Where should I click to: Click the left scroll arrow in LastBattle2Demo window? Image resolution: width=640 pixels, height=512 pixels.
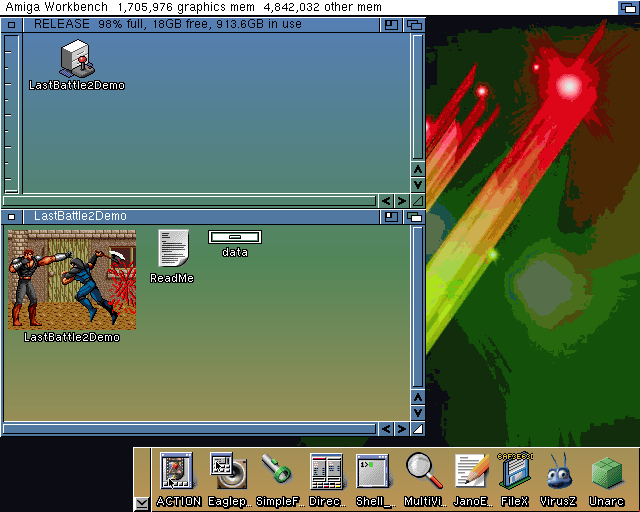pyautogui.click(x=386, y=429)
